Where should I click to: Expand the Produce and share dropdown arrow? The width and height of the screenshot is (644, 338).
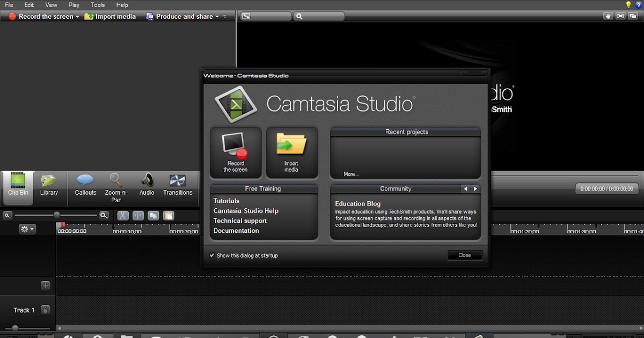(x=217, y=17)
